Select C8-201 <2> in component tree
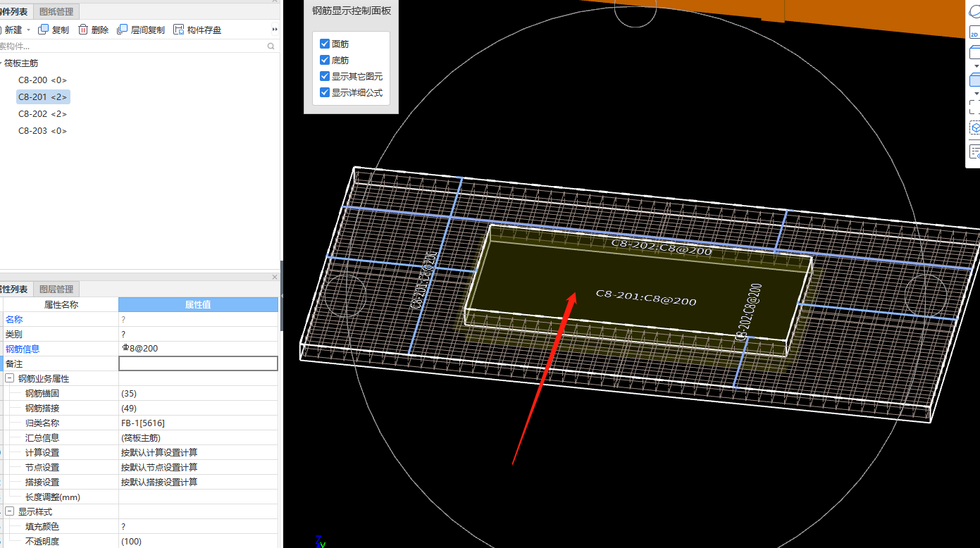The width and height of the screenshot is (980, 548). [x=42, y=97]
